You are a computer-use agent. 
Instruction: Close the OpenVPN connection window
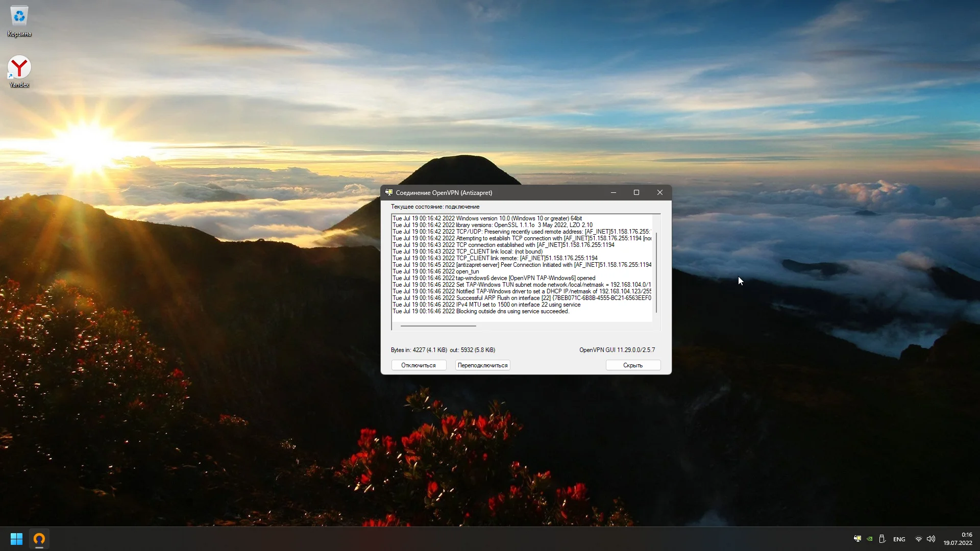660,192
